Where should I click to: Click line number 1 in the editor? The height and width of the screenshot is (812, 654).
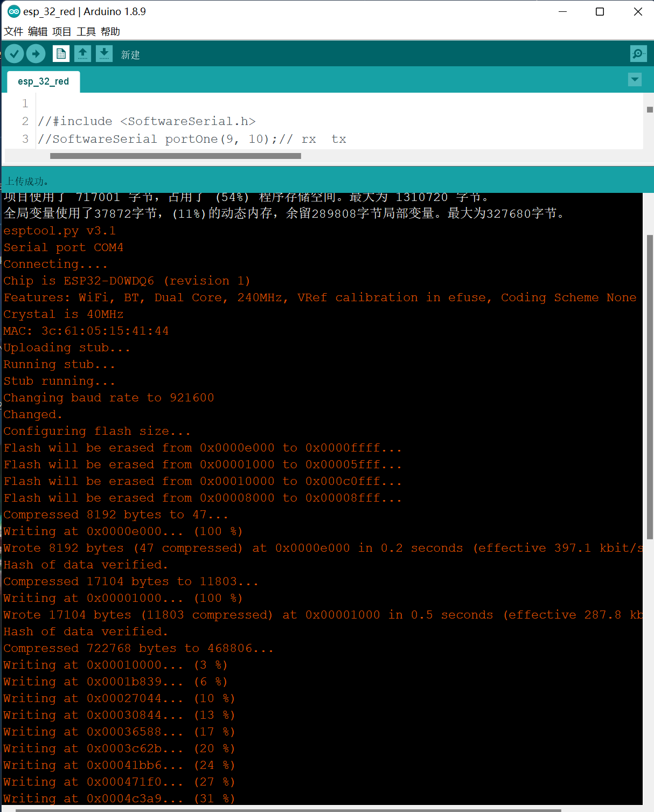[25, 103]
